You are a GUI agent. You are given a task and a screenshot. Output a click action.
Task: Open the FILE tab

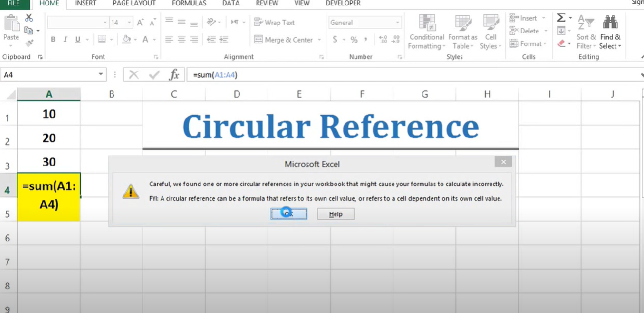click(x=14, y=3)
